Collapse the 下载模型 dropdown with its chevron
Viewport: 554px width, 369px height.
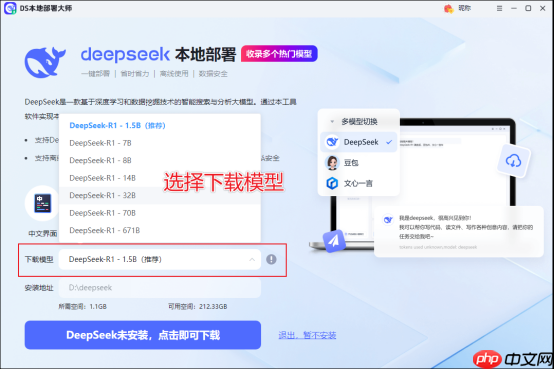(x=252, y=259)
